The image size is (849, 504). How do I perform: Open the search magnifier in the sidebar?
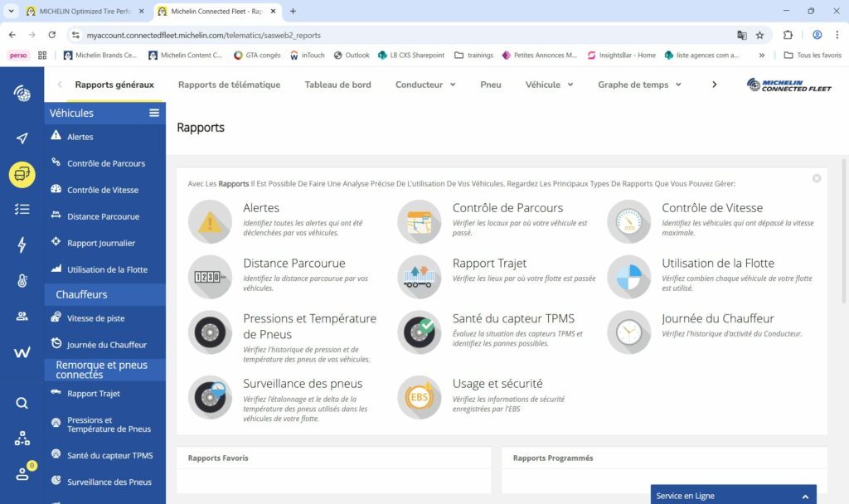tap(21, 403)
